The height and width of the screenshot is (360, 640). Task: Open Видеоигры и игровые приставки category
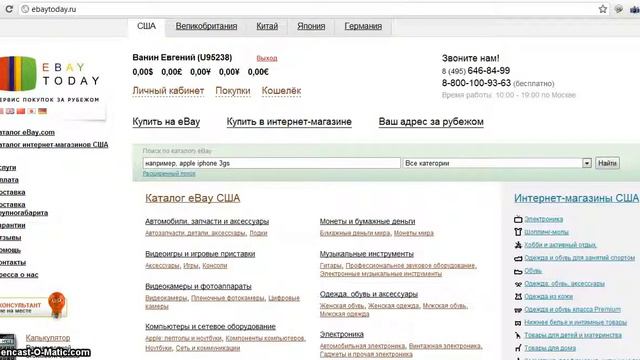200,254
